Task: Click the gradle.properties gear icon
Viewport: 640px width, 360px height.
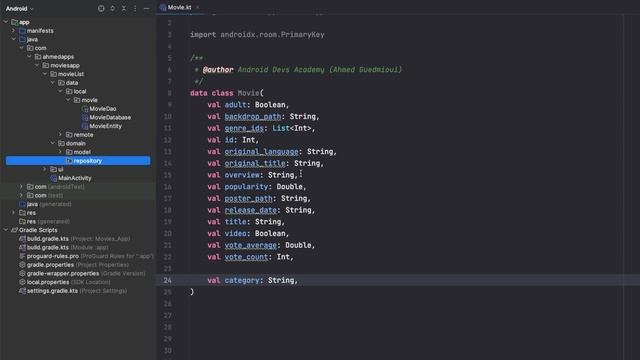Action: [x=22, y=265]
